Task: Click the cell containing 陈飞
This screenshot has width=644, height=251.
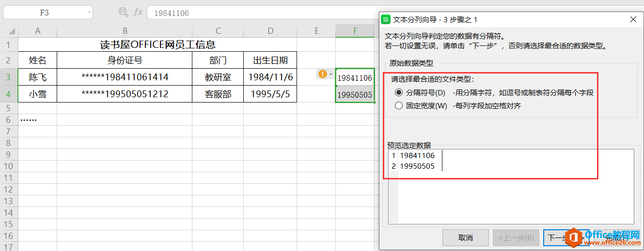Action: coord(37,77)
